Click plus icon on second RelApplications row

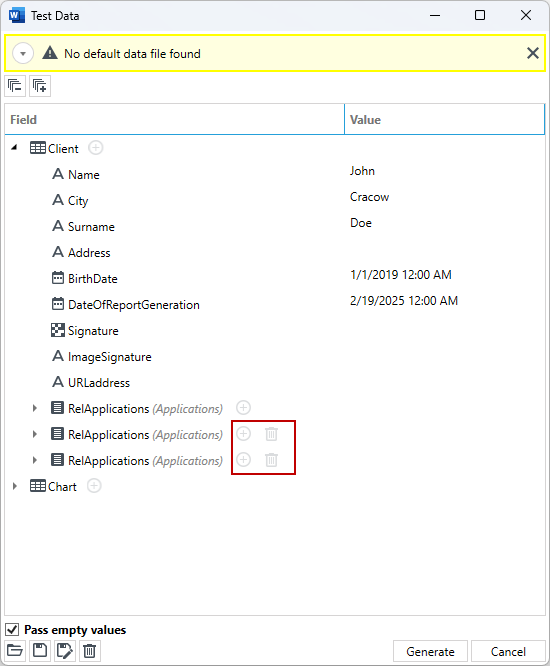(243, 434)
